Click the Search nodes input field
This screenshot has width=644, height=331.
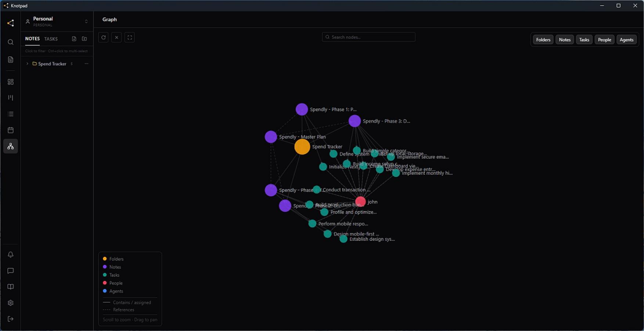369,37
